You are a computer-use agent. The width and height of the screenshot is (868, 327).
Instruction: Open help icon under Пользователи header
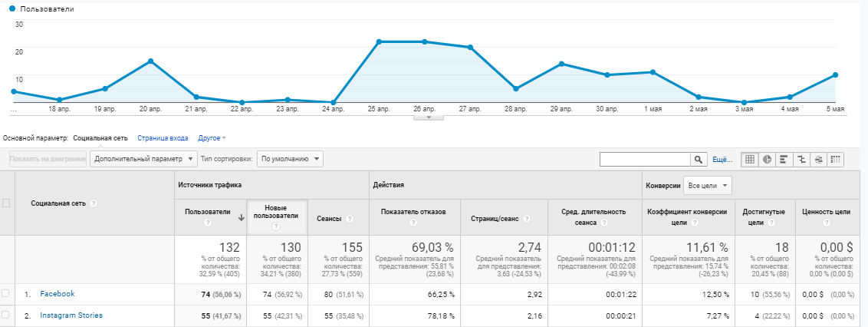click(x=208, y=223)
